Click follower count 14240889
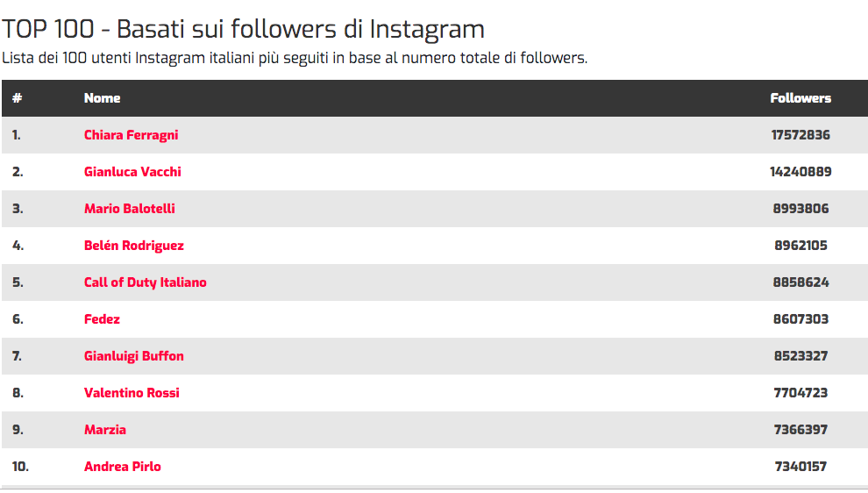The width and height of the screenshot is (868, 493). [800, 172]
